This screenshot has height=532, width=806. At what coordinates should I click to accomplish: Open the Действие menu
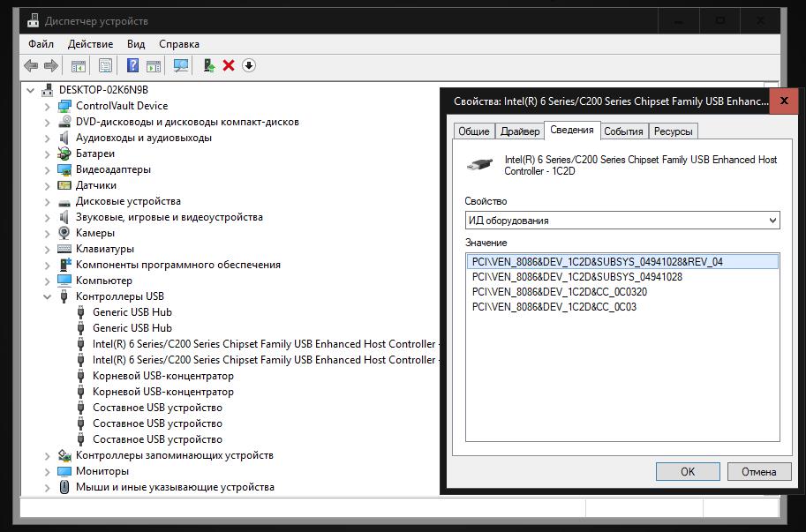pos(90,44)
